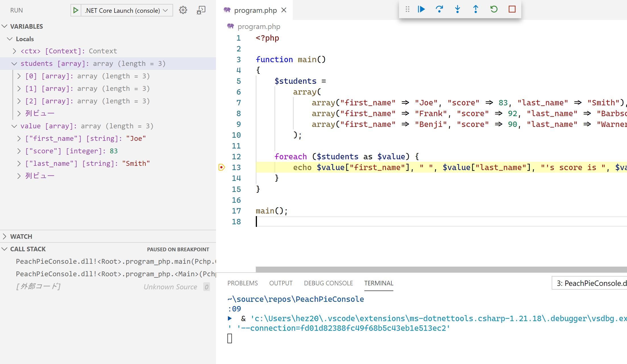Select the DEBUG CONSOLE tab
627x364 pixels.
point(328,283)
